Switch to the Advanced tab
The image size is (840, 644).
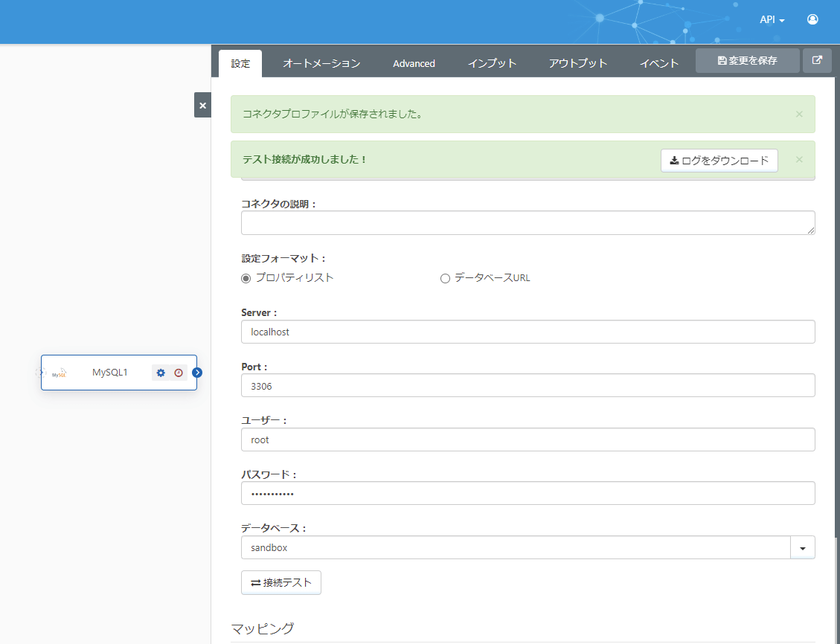(414, 63)
